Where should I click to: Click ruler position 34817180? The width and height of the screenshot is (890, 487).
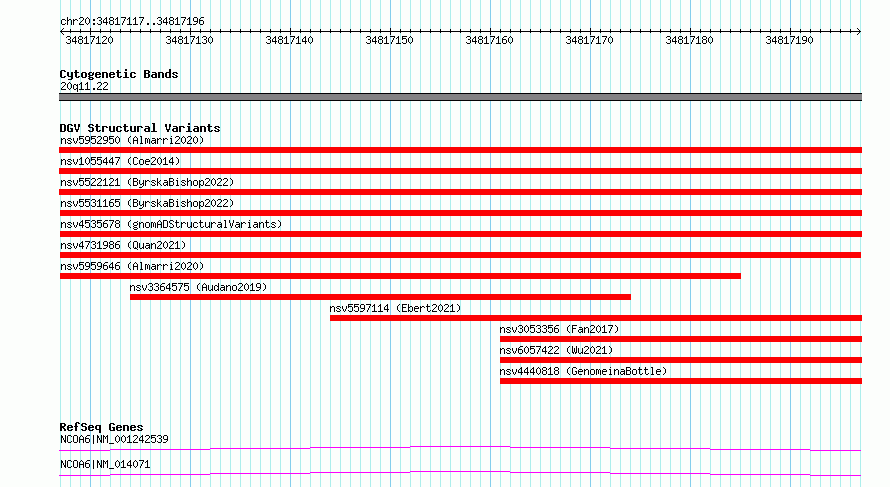pyautogui.click(x=689, y=40)
